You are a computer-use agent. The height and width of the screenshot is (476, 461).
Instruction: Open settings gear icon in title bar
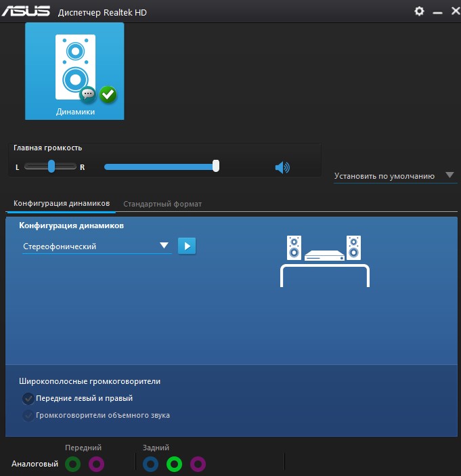tap(419, 12)
